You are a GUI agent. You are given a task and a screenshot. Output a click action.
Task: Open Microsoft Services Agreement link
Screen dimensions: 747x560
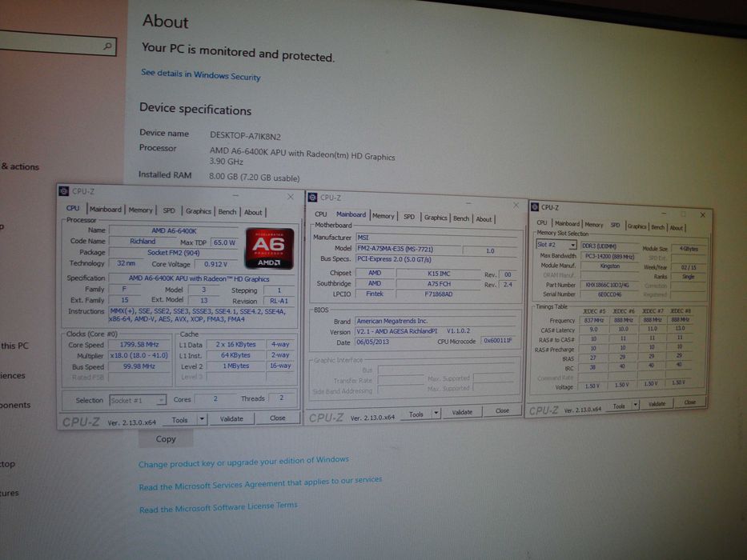[260, 483]
